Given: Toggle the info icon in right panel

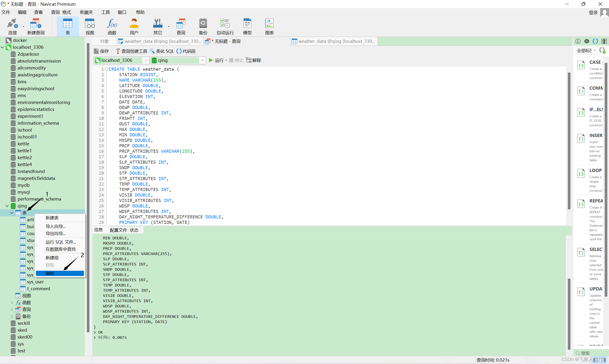Looking at the screenshot, I should (x=578, y=41).
